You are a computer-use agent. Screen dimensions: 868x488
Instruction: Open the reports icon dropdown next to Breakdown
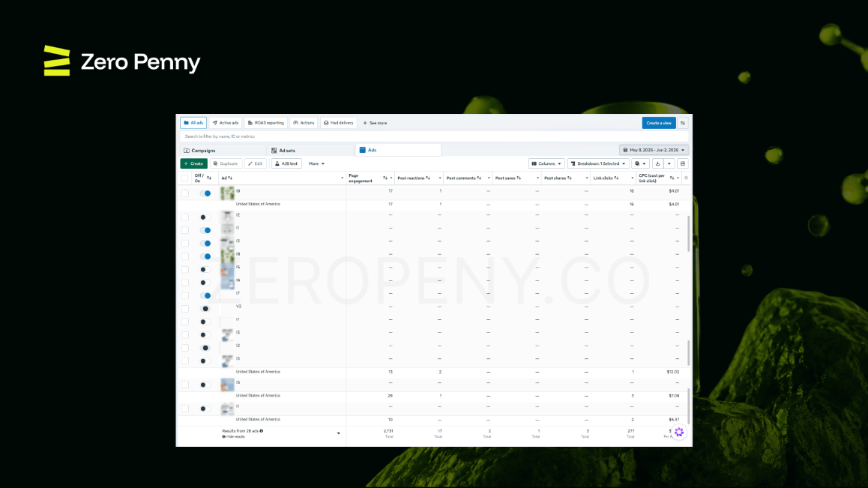[x=640, y=163]
